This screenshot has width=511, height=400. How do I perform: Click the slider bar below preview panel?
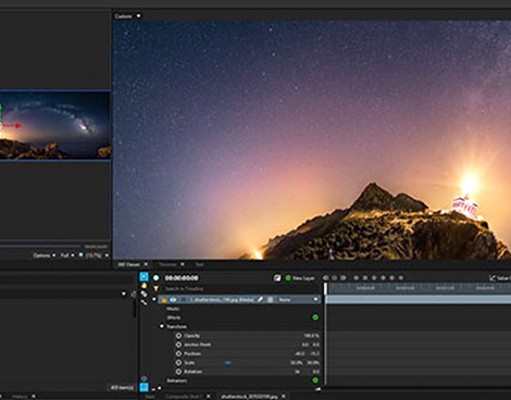pyautogui.click(x=40, y=246)
